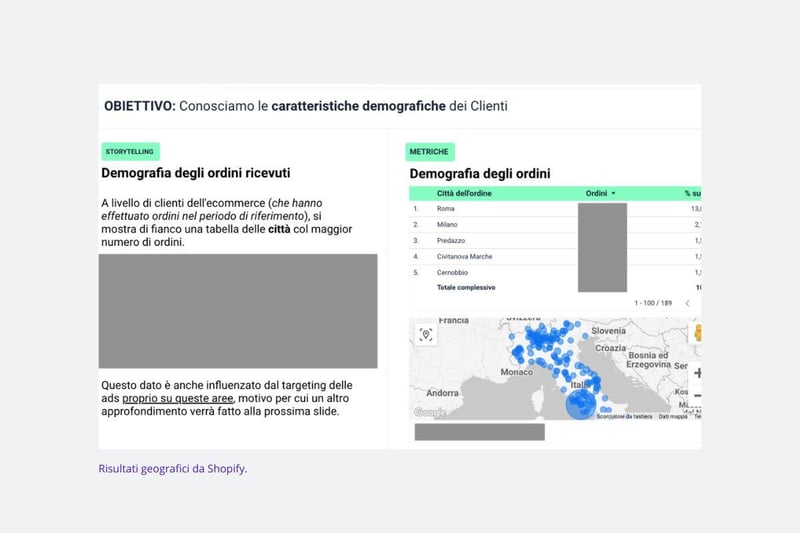The image size is (800, 533).
Task: Click the Civitanova Marche table row
Action: (555, 257)
